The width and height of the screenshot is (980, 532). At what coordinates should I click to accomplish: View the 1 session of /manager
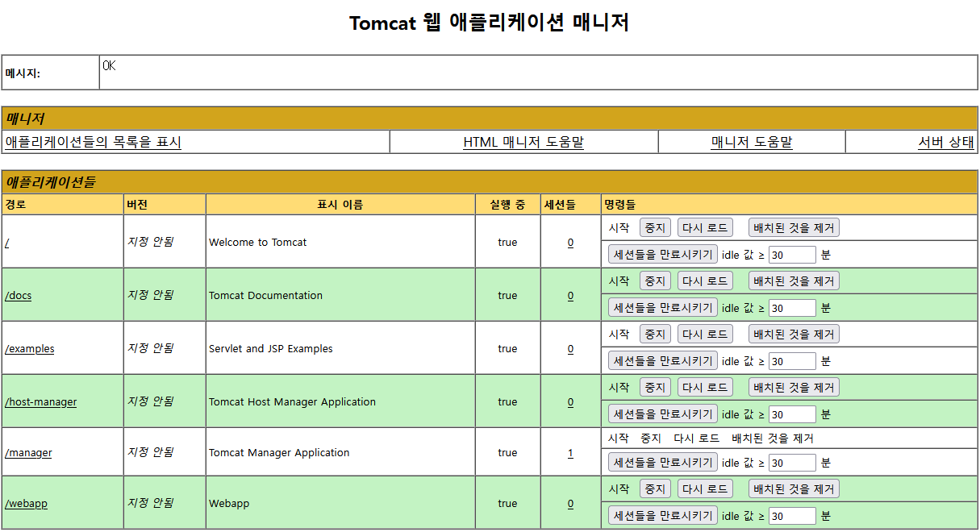click(x=570, y=453)
